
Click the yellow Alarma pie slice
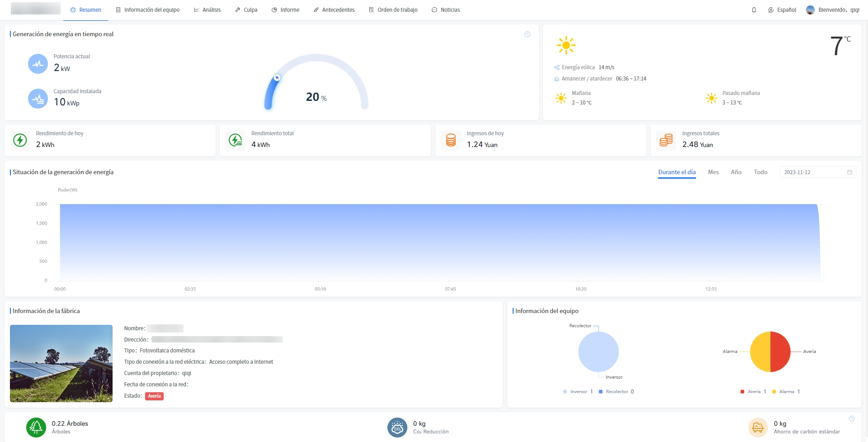[760, 352]
